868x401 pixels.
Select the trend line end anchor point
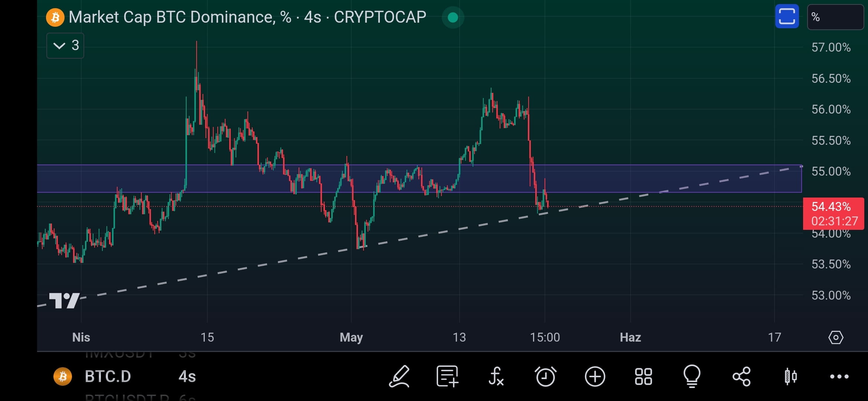802,166
